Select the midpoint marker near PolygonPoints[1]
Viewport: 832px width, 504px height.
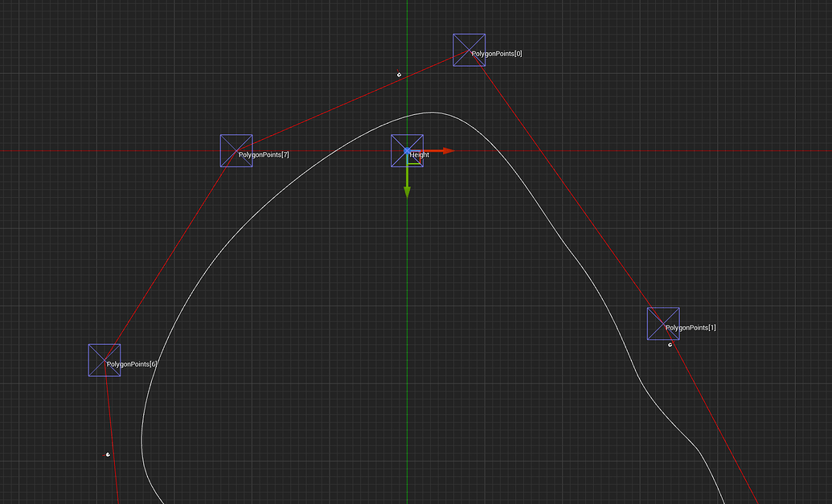click(670, 343)
